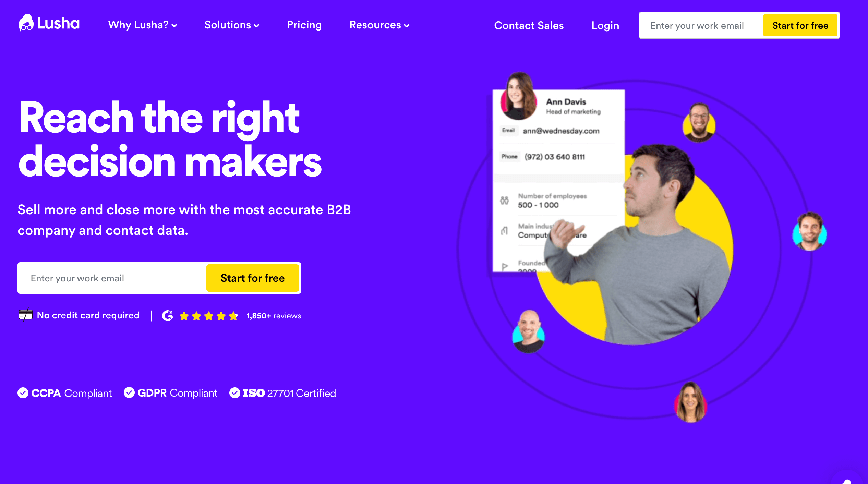
Task: Open the Contact Sales menu item
Action: pos(529,25)
